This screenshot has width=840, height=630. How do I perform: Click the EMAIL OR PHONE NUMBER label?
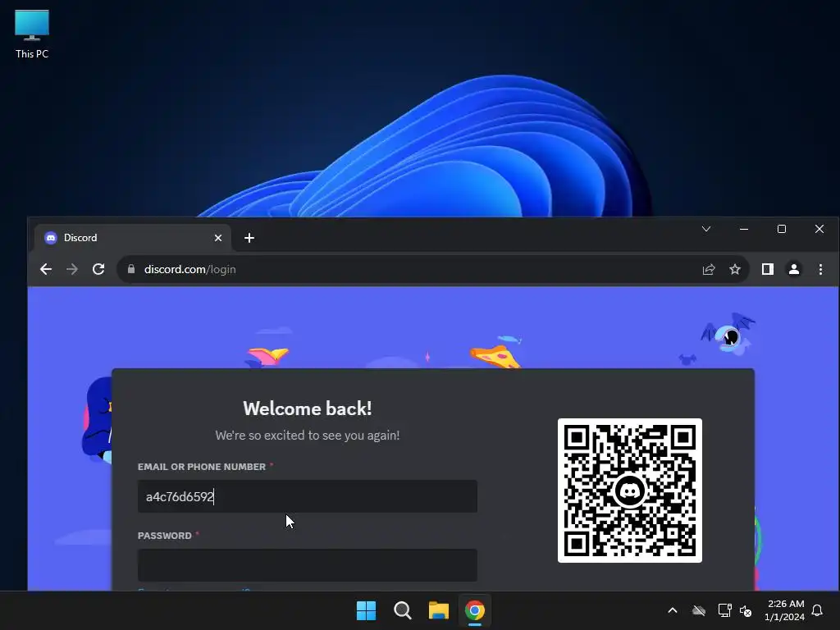(x=202, y=467)
